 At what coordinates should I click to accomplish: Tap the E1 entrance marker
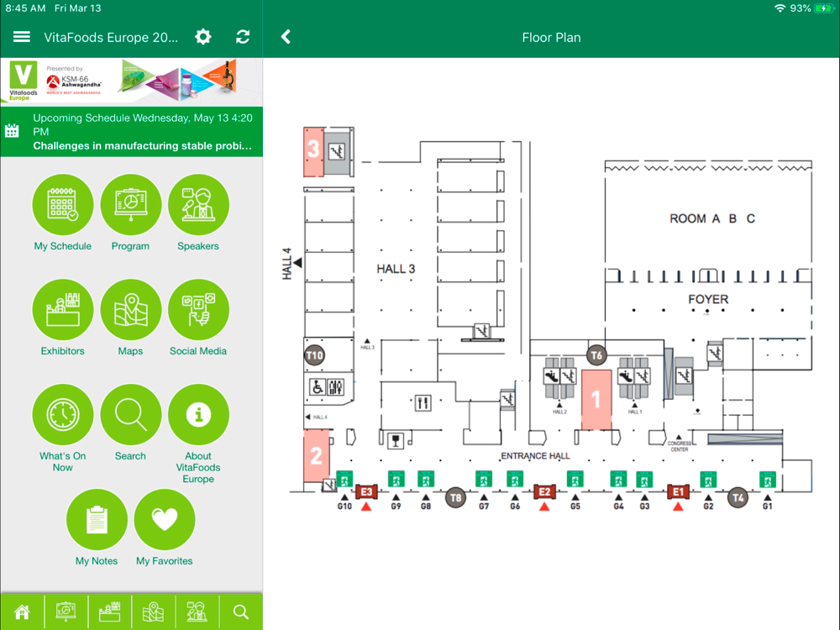pos(678,491)
